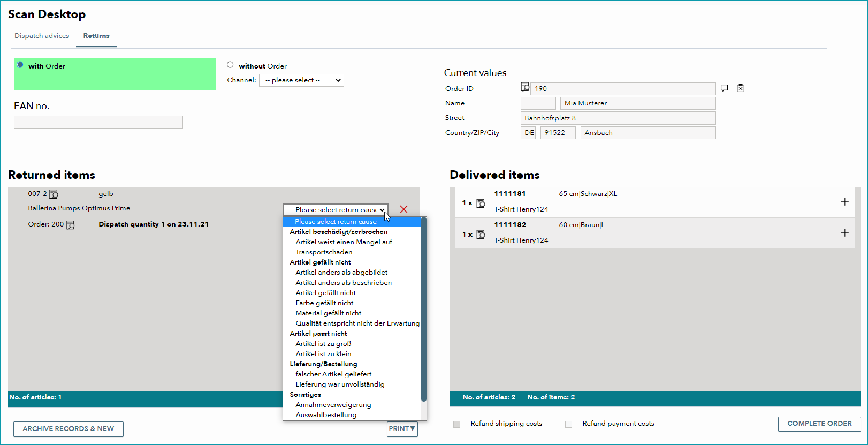
Task: Collapse the 'Please select return cause' combo box
Action: point(336,210)
